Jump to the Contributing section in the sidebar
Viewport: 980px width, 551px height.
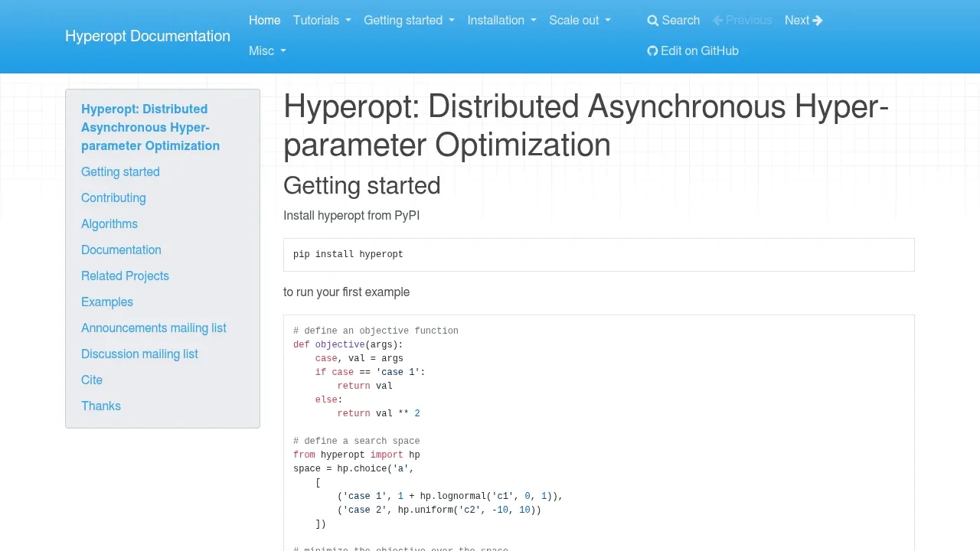tap(113, 198)
